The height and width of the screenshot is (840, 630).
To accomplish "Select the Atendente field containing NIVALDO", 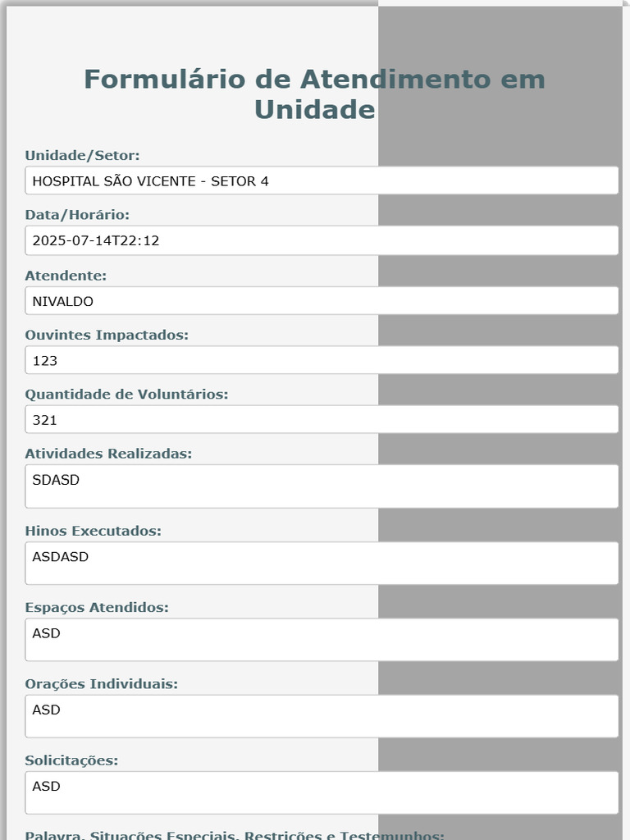I will [x=322, y=301].
